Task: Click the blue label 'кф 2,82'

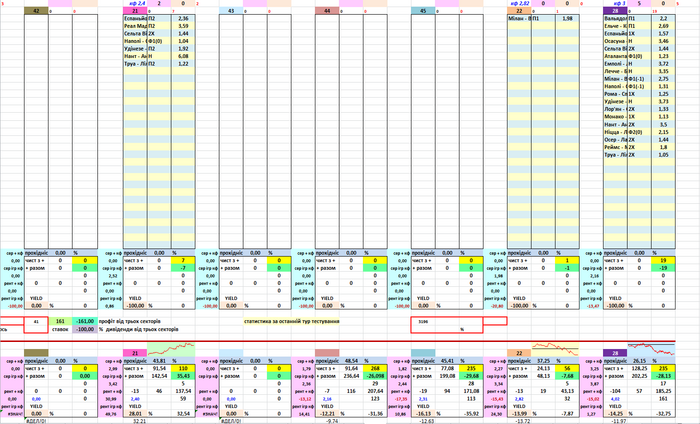Action: tap(519, 4)
